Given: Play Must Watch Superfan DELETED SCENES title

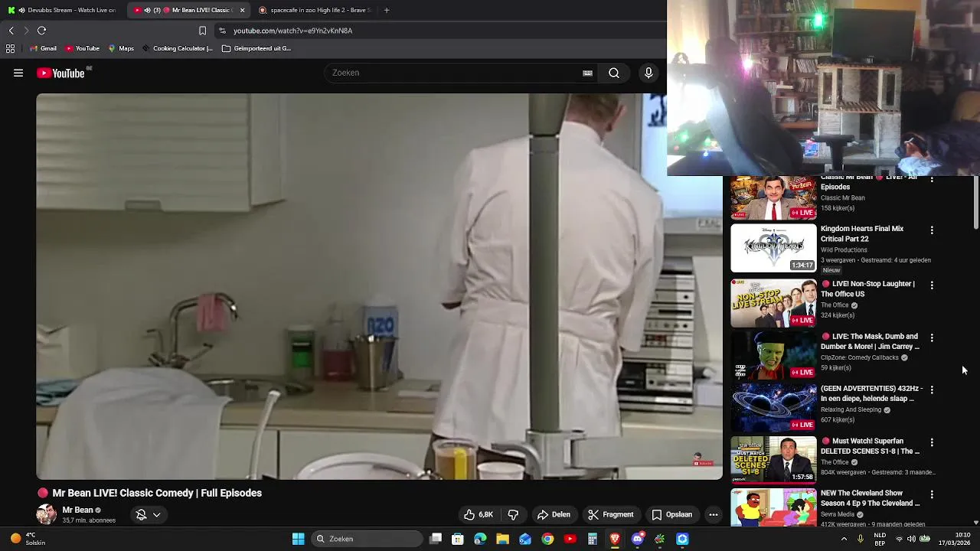Looking at the screenshot, I should click(871, 446).
